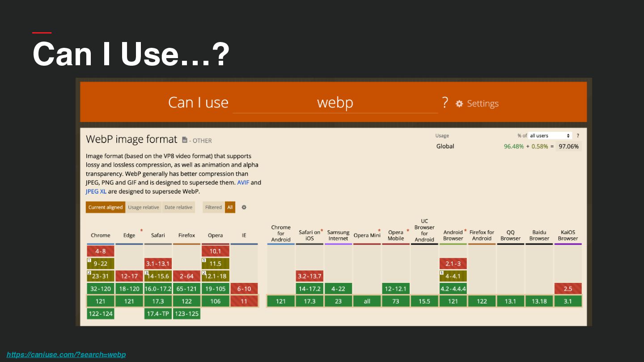This screenshot has width=644, height=362.
Task: Select Samsung Internet 4-22 cell
Action: click(x=338, y=289)
